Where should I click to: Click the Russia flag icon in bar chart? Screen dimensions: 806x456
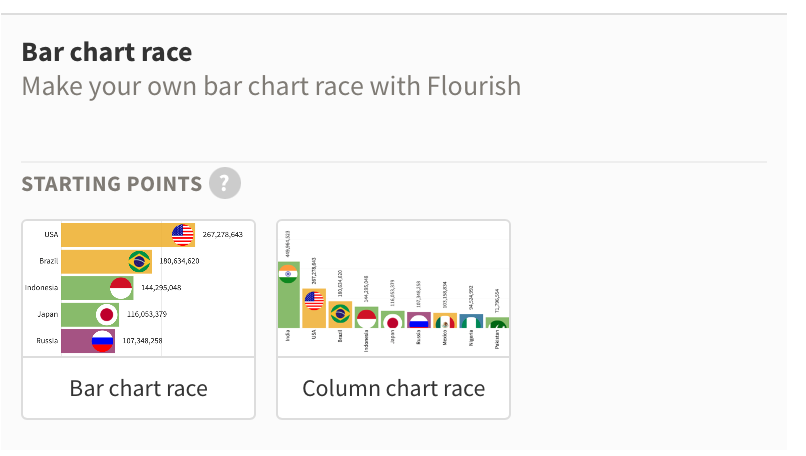pyautogui.click(x=102, y=341)
